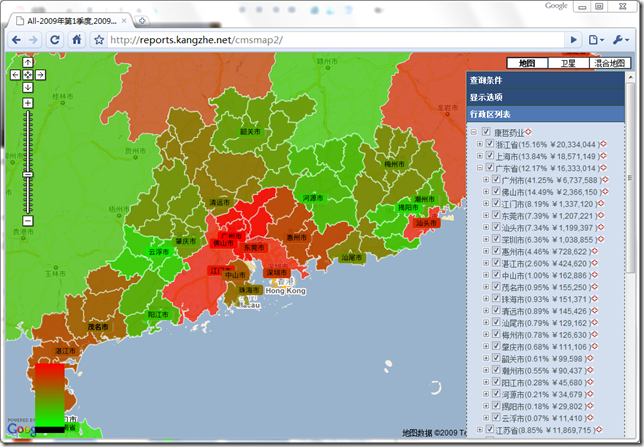The image size is (644, 447).
Task: Uncheck the 广州市 checkbox
Action: [x=496, y=181]
